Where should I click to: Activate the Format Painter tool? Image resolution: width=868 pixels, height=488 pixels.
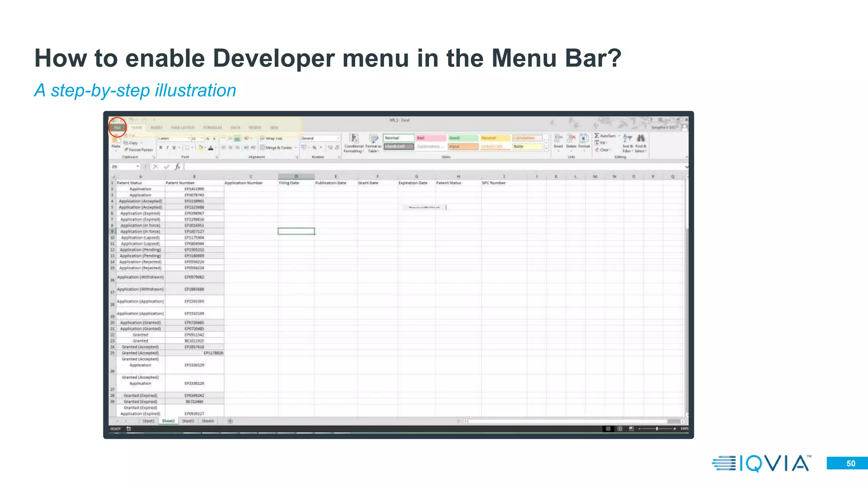(139, 150)
